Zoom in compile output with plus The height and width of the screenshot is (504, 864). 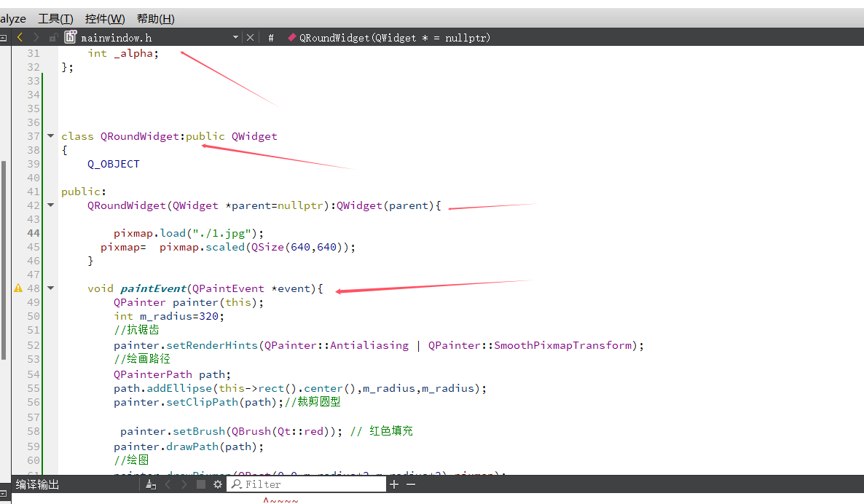(x=394, y=485)
